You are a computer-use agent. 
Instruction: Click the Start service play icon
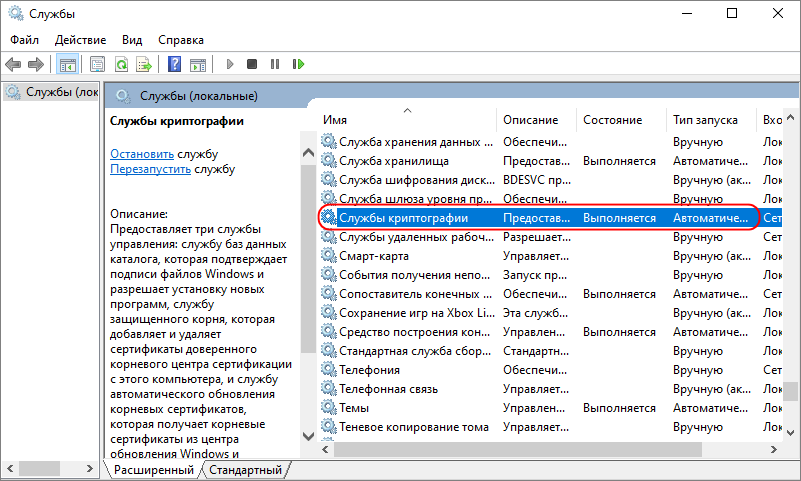click(230, 64)
